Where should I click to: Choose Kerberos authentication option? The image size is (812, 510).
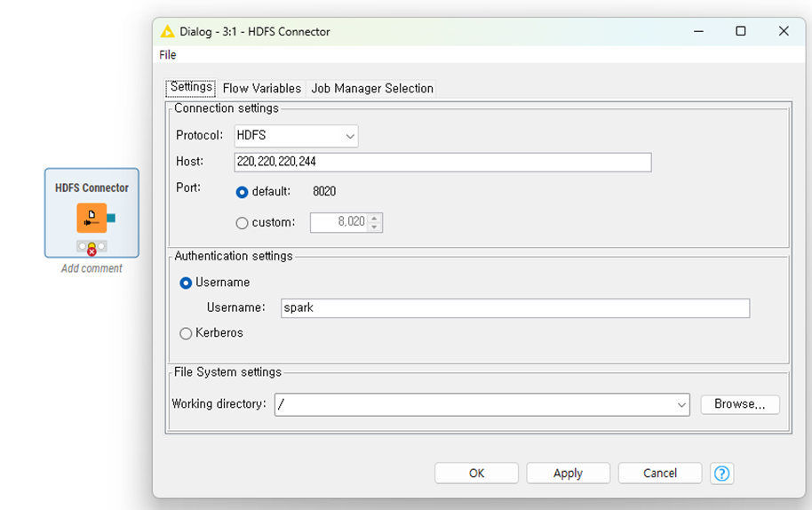(186, 333)
